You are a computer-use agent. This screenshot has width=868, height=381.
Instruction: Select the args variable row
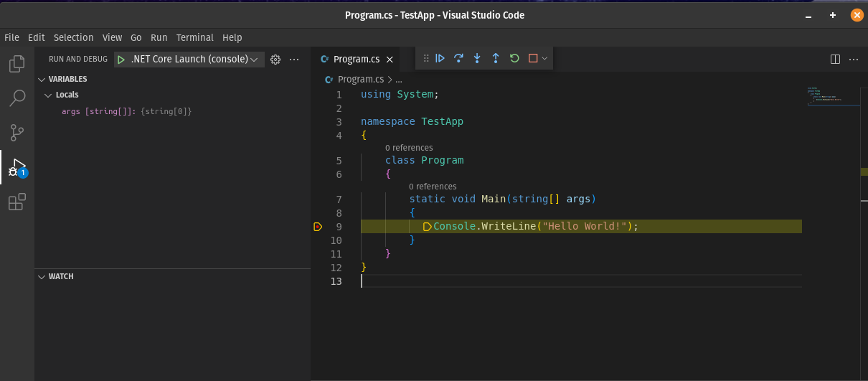point(172,111)
